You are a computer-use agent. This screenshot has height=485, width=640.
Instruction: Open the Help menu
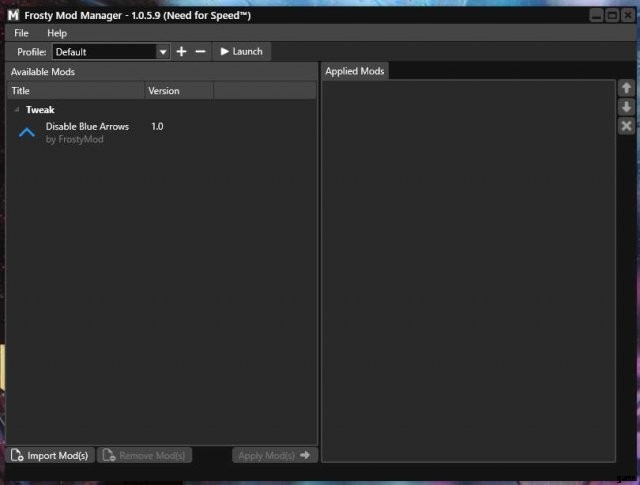[x=57, y=33]
